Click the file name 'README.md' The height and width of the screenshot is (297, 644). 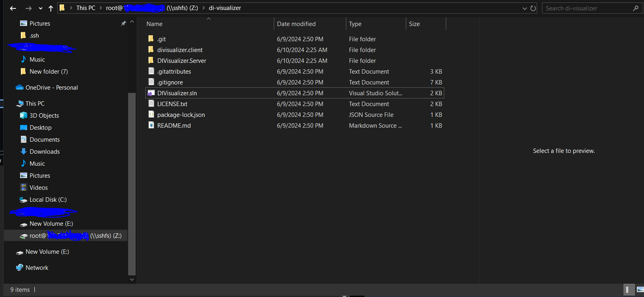[174, 126]
